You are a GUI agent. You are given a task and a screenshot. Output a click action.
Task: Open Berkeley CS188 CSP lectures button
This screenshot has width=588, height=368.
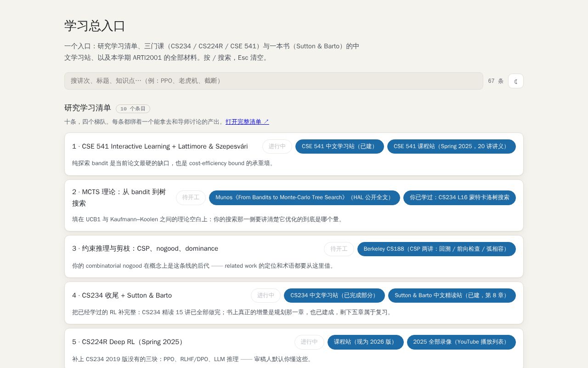pos(436,249)
